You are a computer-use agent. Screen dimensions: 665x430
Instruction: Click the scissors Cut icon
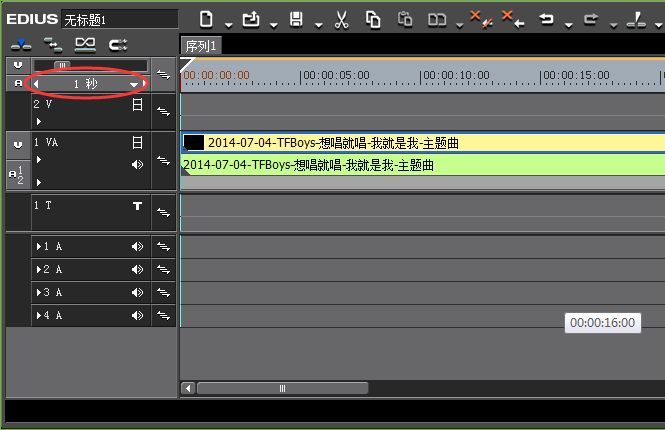click(x=341, y=18)
